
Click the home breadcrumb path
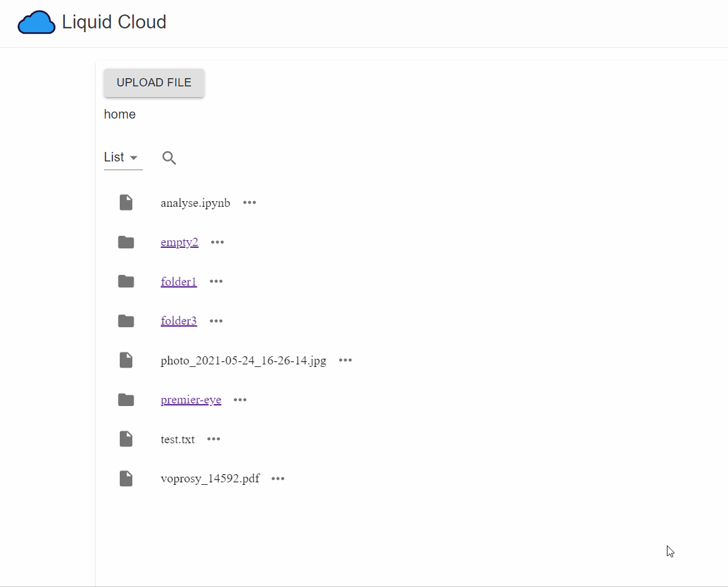(x=120, y=114)
